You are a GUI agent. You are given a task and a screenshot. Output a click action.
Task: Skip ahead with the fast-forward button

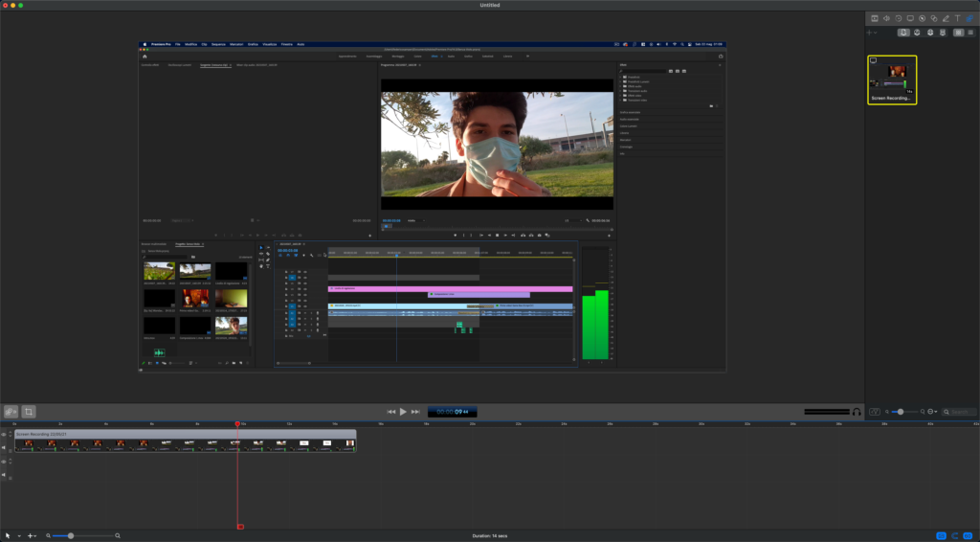(415, 412)
